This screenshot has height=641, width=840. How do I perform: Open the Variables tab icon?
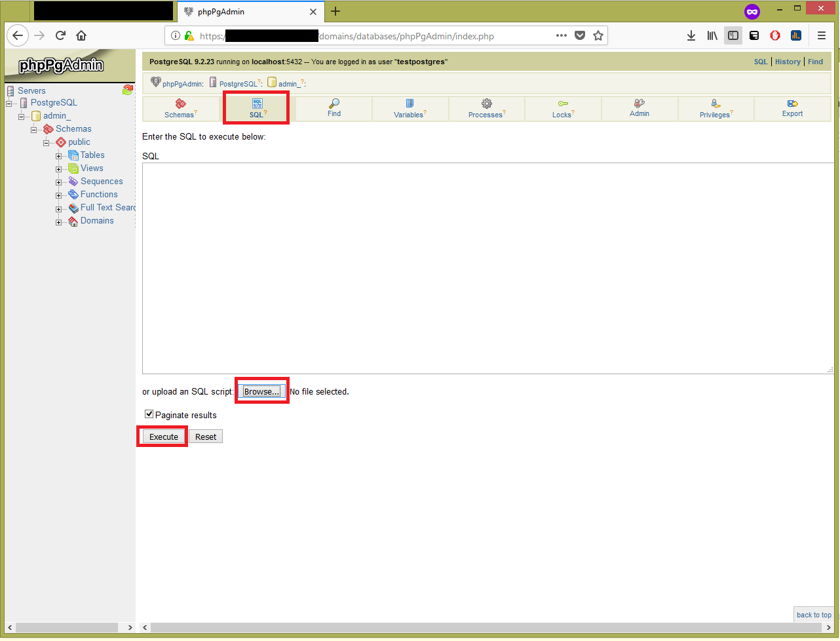410,104
